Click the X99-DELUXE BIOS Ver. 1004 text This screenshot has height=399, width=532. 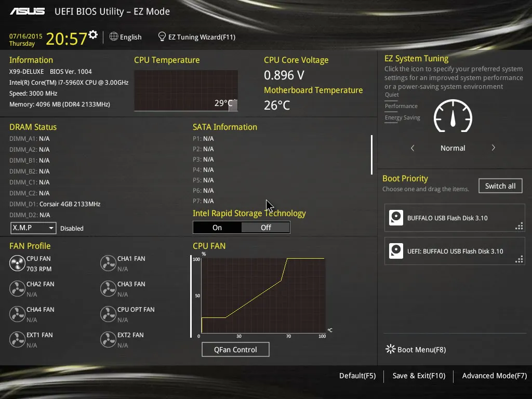coord(50,72)
